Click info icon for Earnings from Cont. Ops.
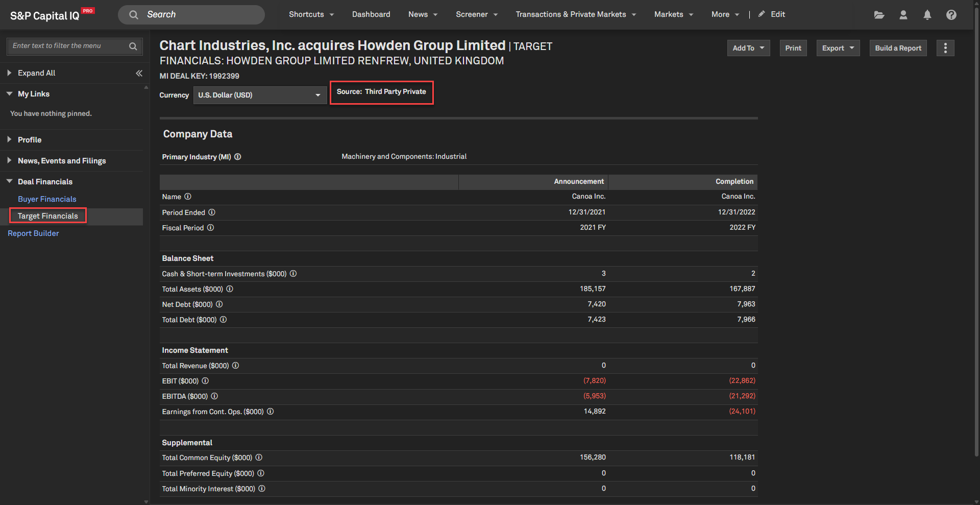 pyautogui.click(x=271, y=412)
